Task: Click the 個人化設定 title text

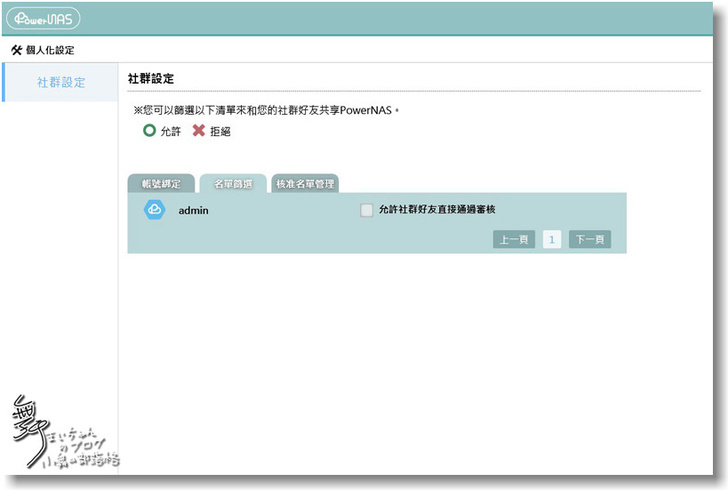Action: tap(50, 50)
